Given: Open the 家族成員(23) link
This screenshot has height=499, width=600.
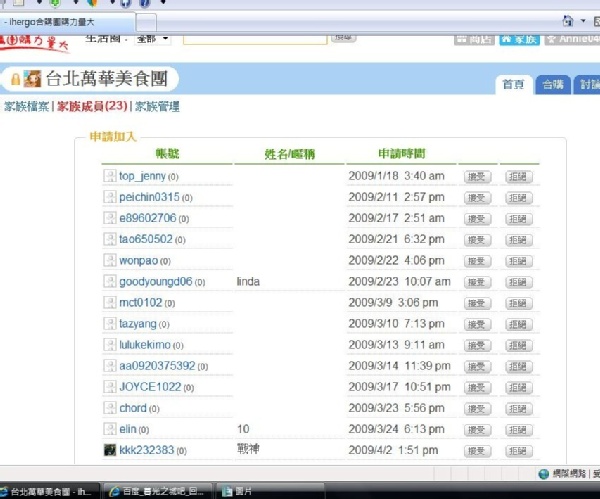Looking at the screenshot, I should [x=92, y=106].
